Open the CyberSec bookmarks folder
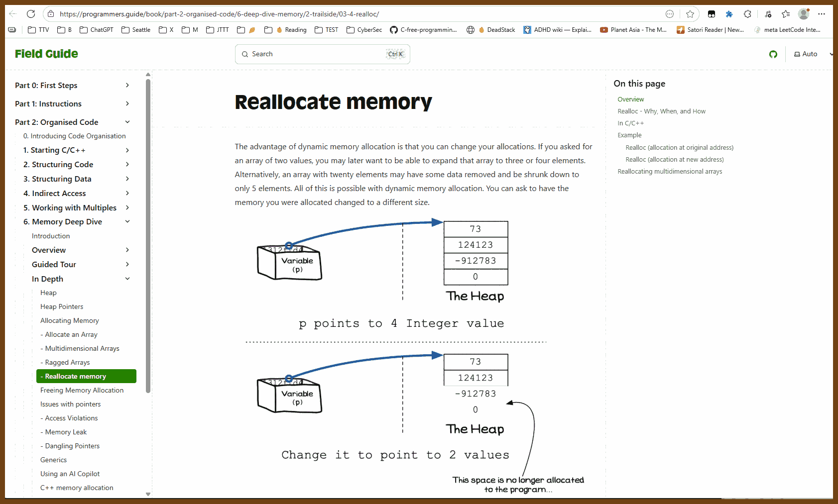The width and height of the screenshot is (838, 504). [364, 30]
